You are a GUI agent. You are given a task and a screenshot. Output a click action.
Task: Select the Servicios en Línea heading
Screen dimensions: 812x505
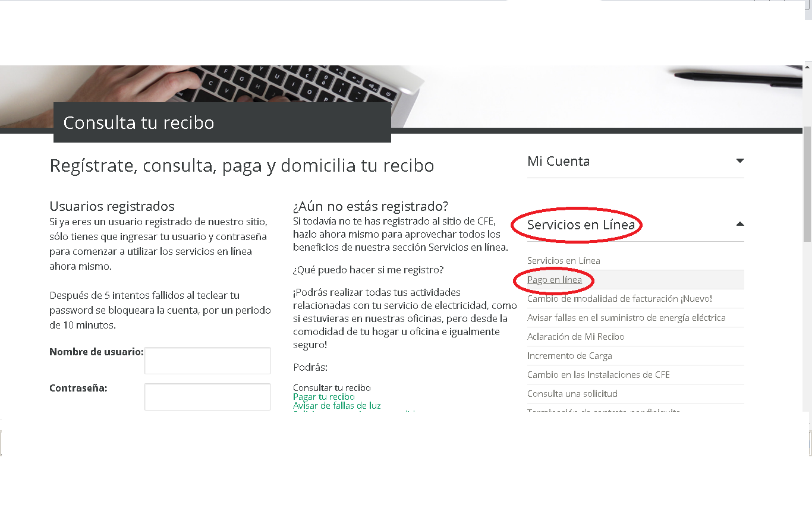click(581, 225)
